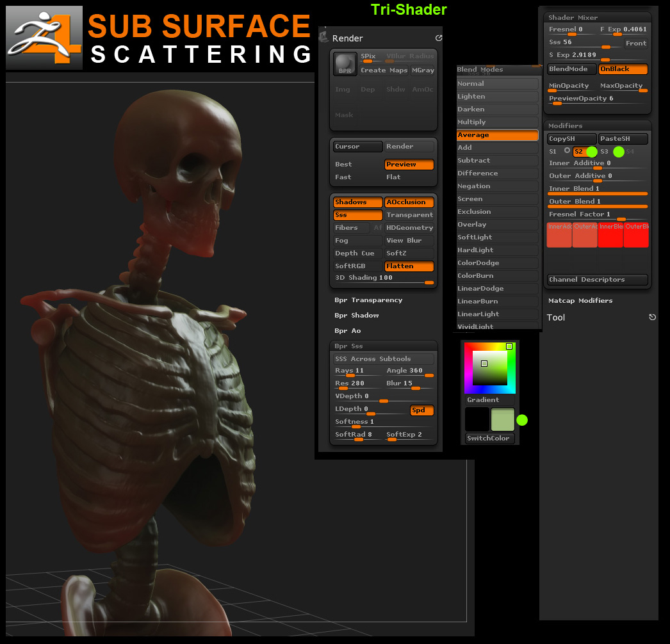Click the InnerAdd red color swatch
The width and height of the screenshot is (670, 644).
[x=559, y=235]
